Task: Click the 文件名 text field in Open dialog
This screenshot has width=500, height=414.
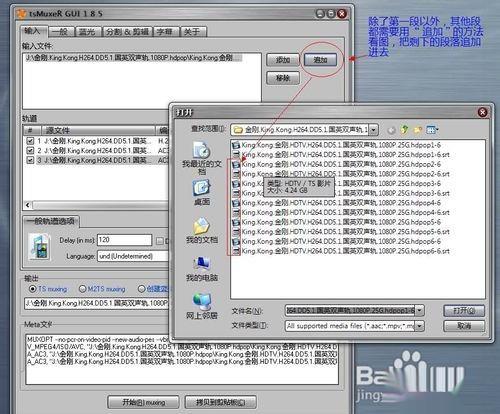Action: pos(350,311)
